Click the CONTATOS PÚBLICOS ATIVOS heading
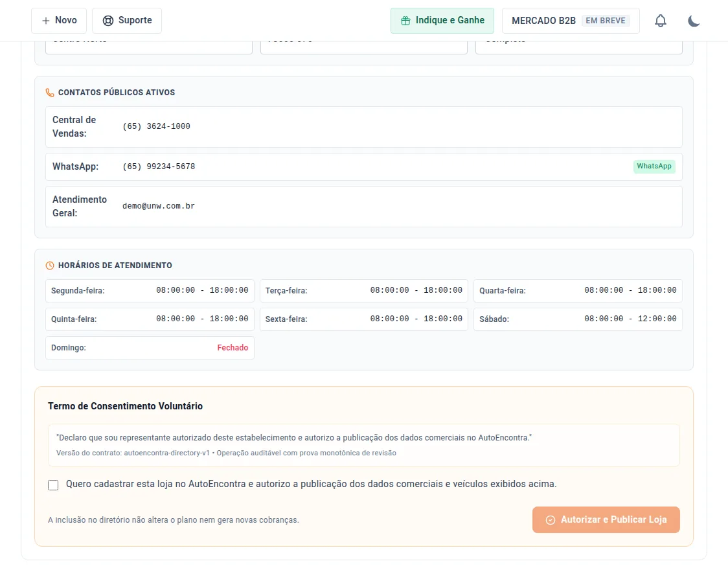Image resolution: width=728 pixels, height=570 pixels. pyautogui.click(x=117, y=93)
